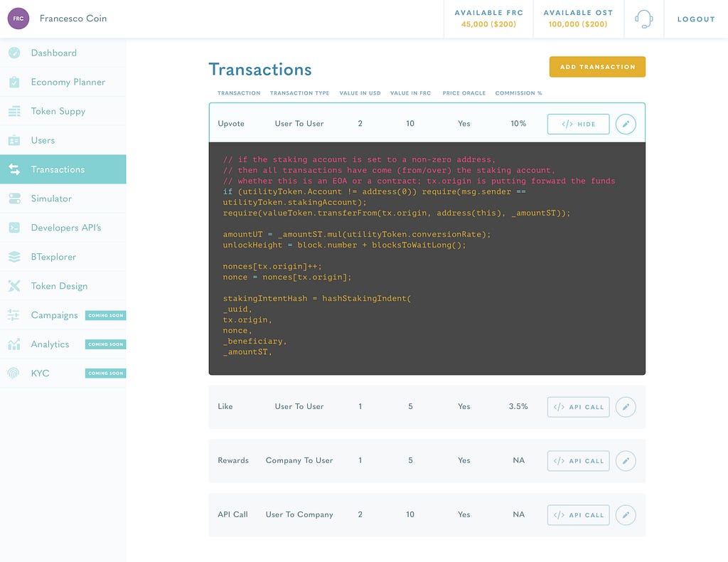
Task: Show API Call code for Rewards row
Action: click(x=578, y=461)
